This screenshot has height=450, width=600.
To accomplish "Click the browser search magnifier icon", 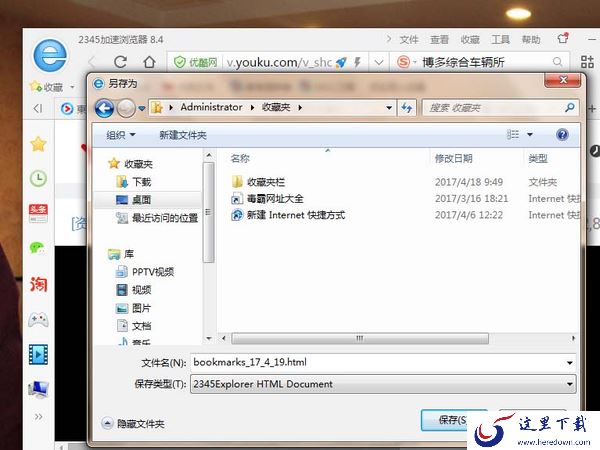I will tap(558, 62).
